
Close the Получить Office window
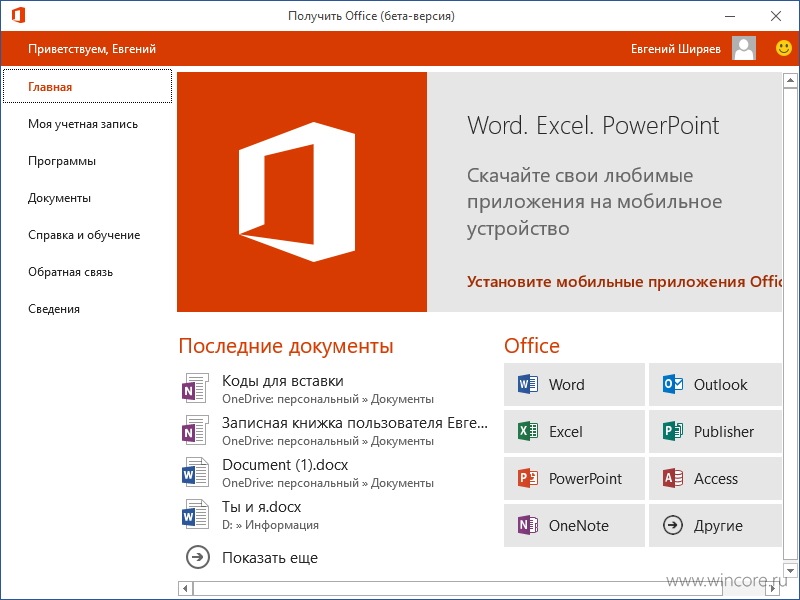pos(776,16)
